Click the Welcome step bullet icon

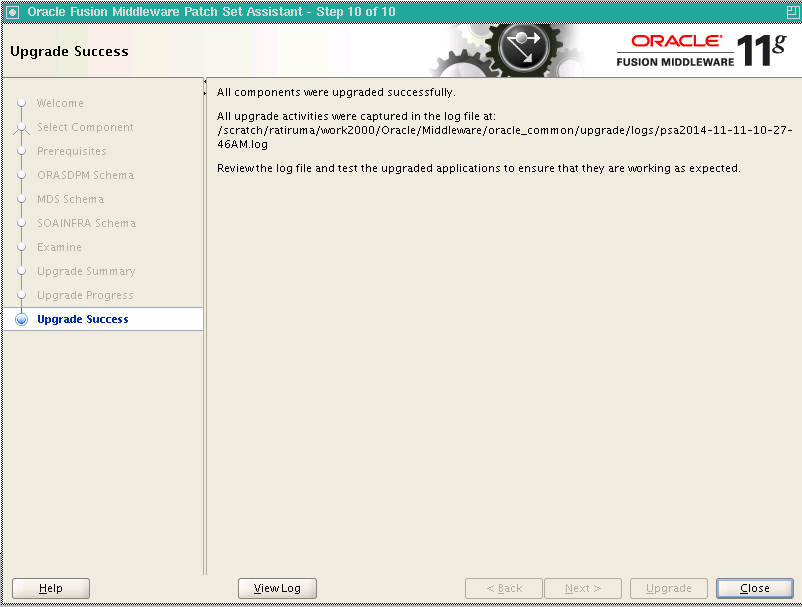(21, 103)
